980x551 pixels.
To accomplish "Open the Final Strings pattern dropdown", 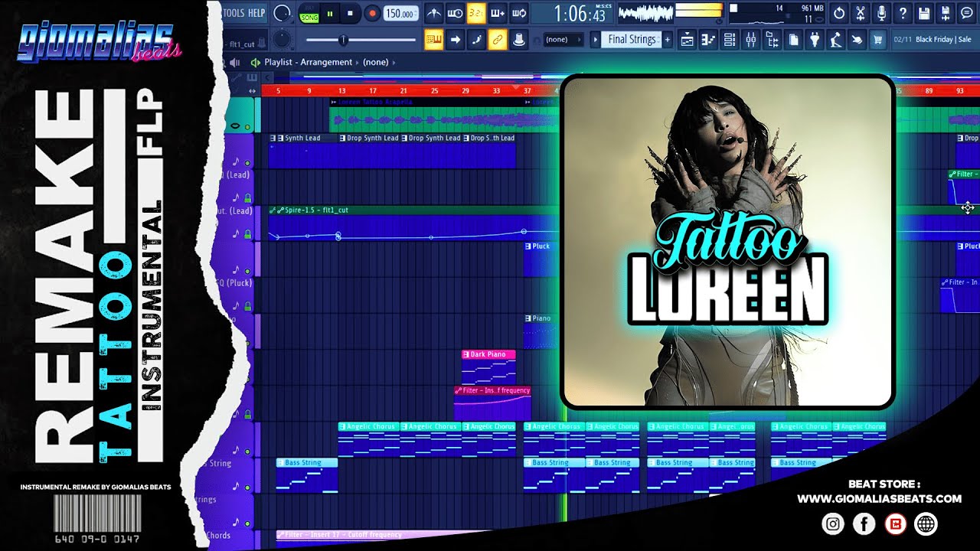I will 632,39.
